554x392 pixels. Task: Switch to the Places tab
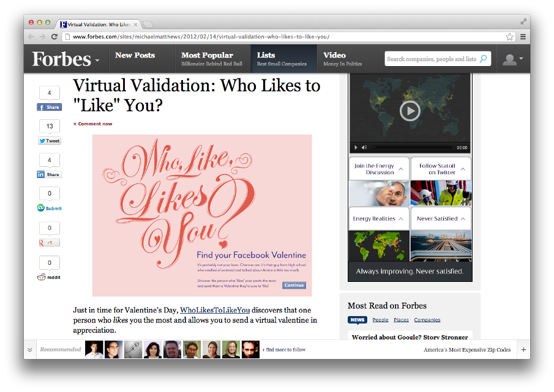click(x=401, y=320)
